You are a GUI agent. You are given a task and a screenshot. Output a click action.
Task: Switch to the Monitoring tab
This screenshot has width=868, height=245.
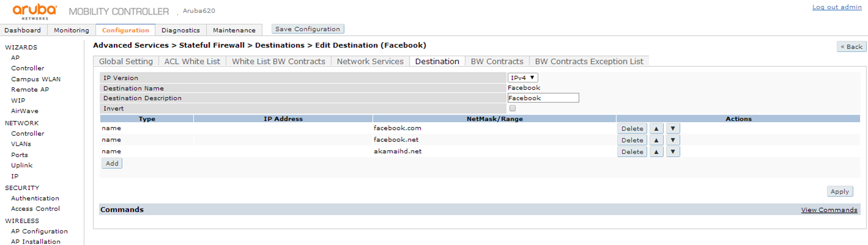[72, 30]
